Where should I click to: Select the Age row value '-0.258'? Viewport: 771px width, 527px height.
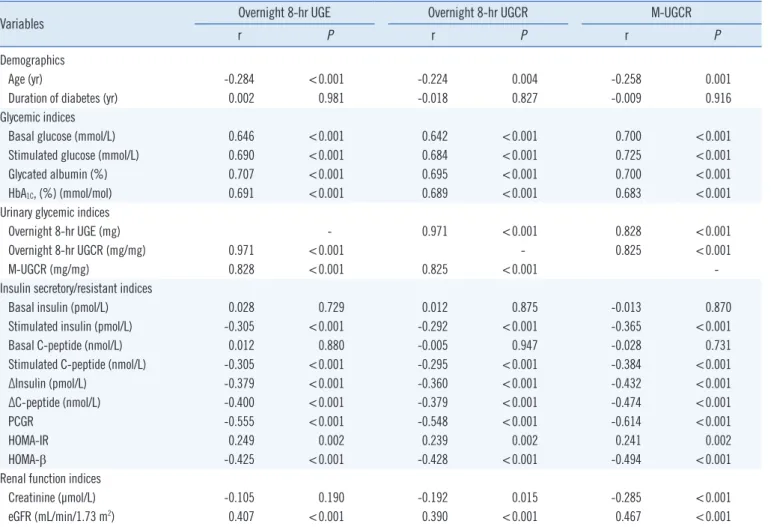[626, 79]
